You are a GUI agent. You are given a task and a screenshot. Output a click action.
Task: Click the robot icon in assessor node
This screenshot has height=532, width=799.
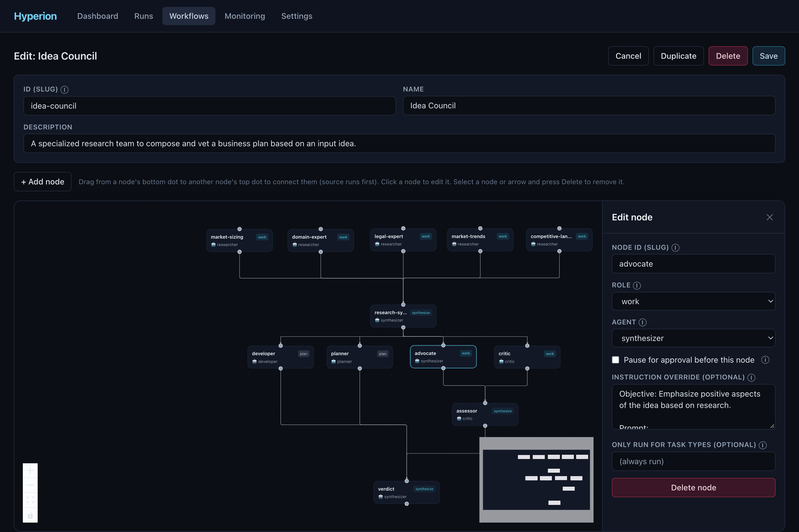[x=459, y=418]
